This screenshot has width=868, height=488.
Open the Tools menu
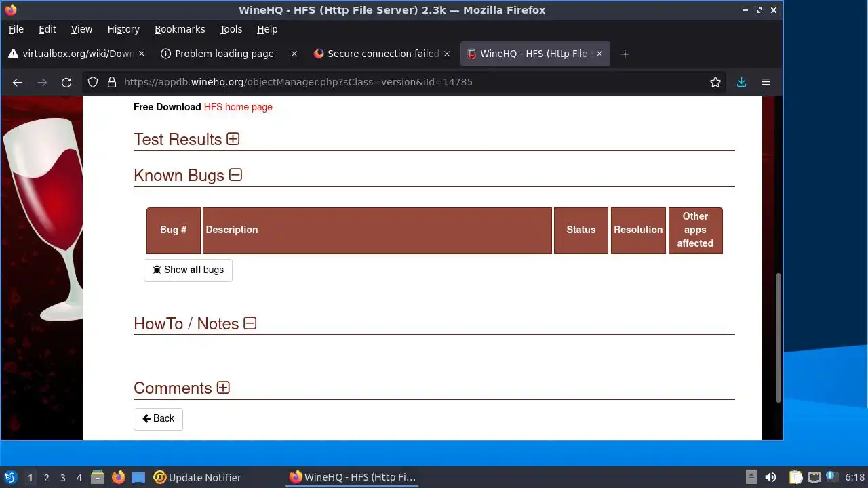coord(231,29)
